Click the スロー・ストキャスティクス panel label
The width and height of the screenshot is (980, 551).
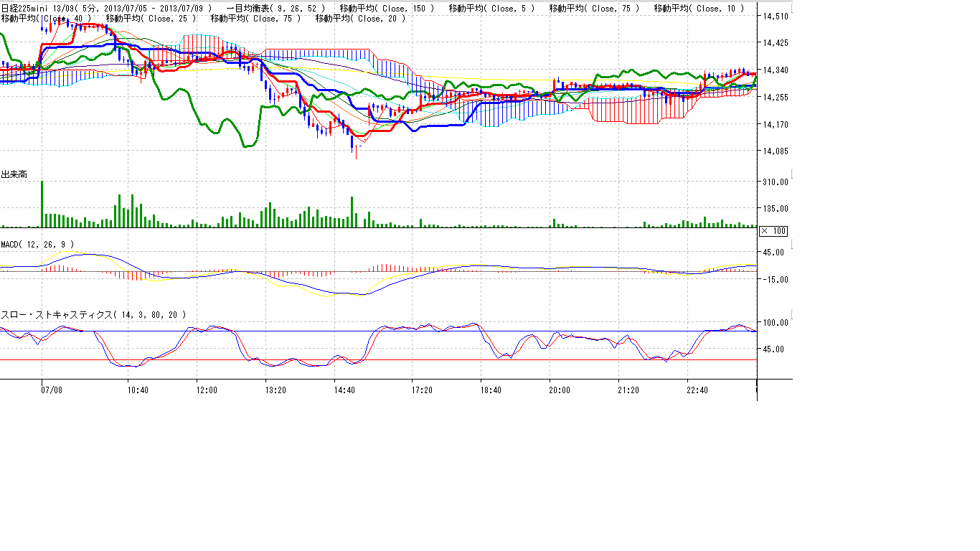tap(94, 314)
